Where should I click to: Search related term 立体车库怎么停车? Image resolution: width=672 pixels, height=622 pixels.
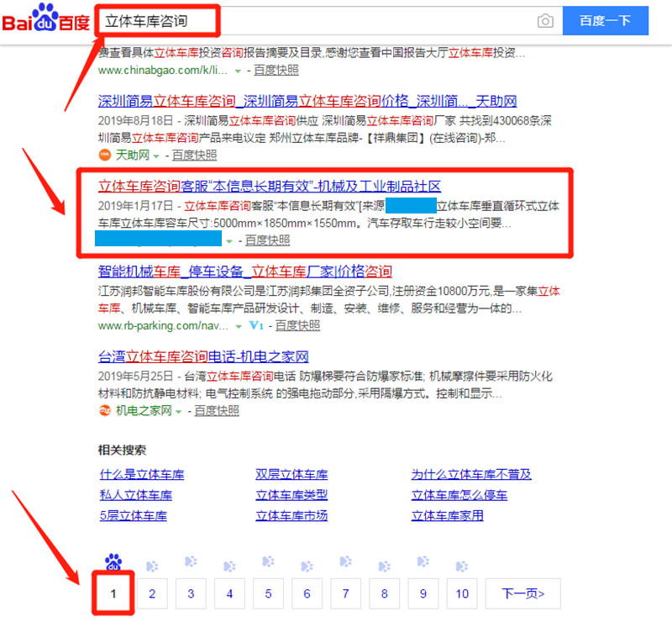[459, 495]
